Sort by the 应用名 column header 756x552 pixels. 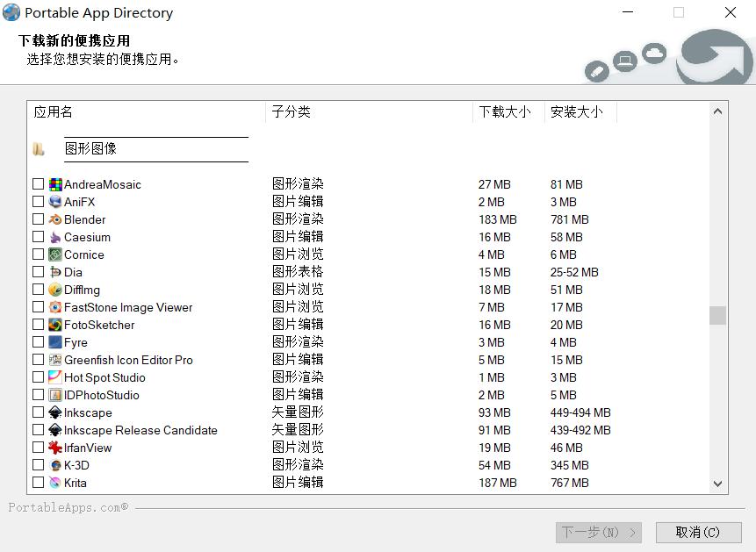pos(146,111)
